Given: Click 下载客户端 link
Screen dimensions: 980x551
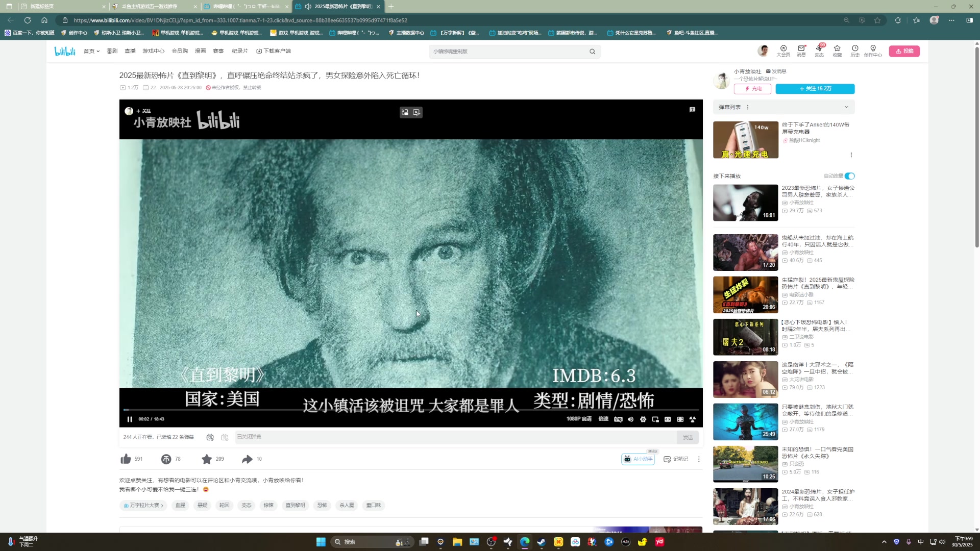Looking at the screenshot, I should (274, 51).
